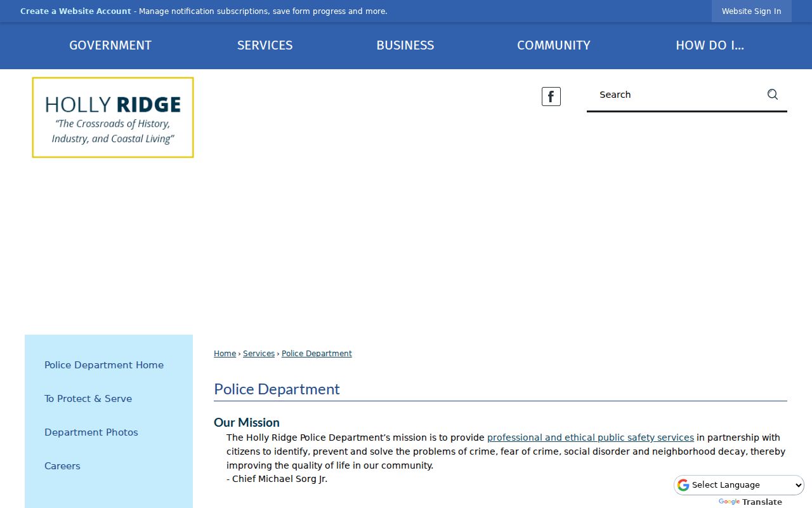
Task: Click the Services breadcrumb link
Action: 259,354
